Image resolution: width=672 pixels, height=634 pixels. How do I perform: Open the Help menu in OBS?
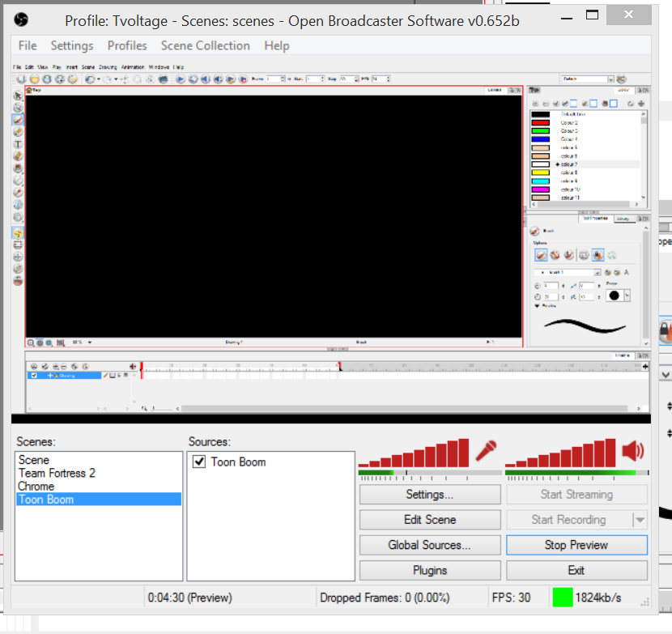click(x=277, y=45)
